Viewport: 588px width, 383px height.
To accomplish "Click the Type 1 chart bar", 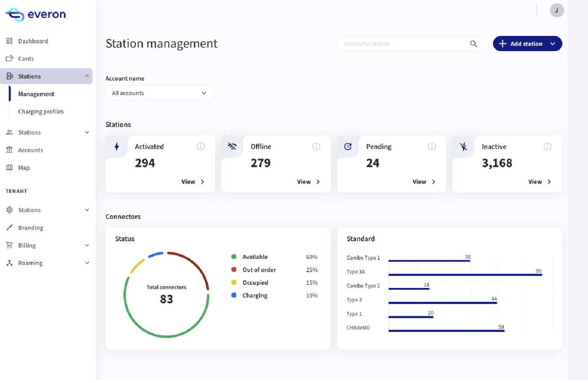I will click(x=411, y=317).
